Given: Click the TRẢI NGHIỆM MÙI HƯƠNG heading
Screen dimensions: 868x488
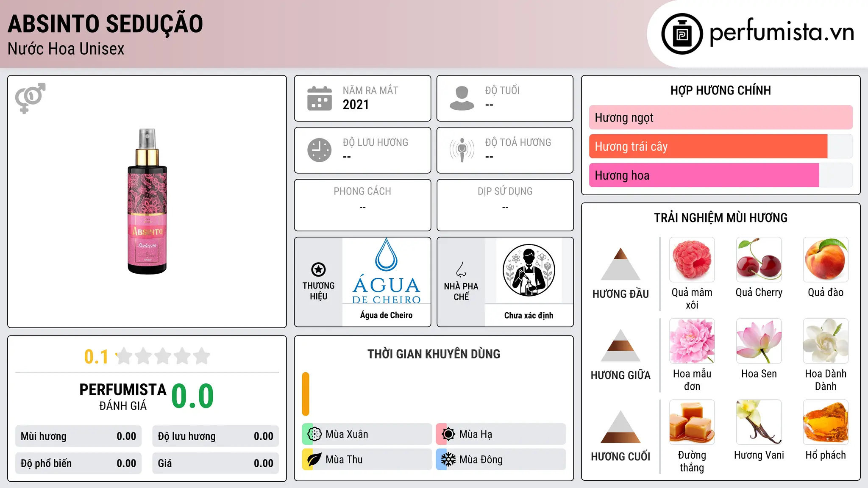Looking at the screenshot, I should pos(721,218).
